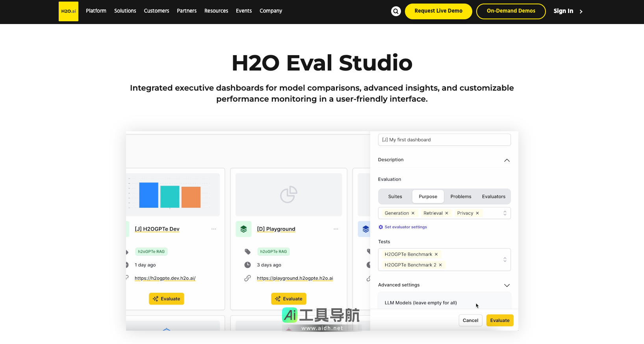Open the [D] Playground title link
Image resolution: width=644 pixels, height=344 pixels.
click(276, 229)
